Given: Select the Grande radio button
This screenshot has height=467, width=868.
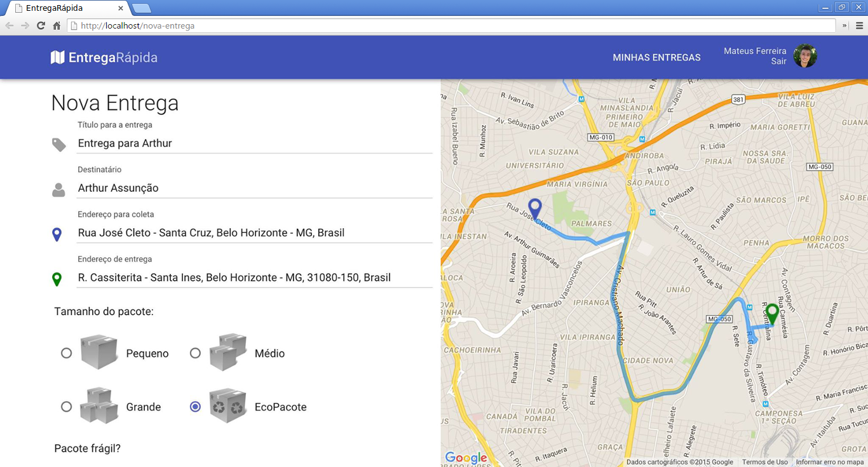Looking at the screenshot, I should coord(66,406).
